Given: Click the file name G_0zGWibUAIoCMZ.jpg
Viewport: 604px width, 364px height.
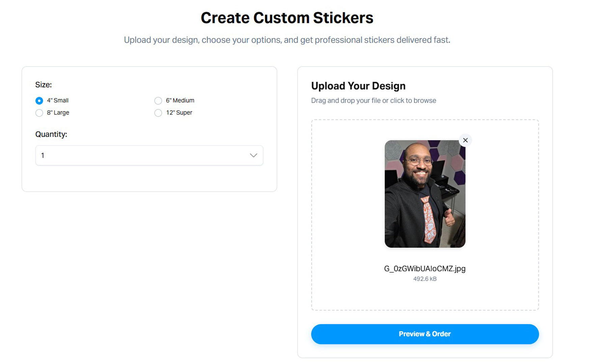Looking at the screenshot, I should click(x=424, y=269).
